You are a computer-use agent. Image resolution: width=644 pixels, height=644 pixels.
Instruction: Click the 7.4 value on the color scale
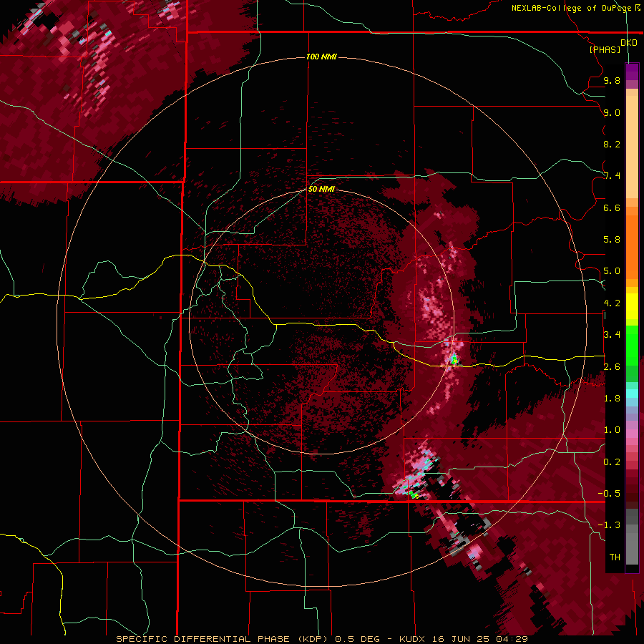tap(612, 176)
